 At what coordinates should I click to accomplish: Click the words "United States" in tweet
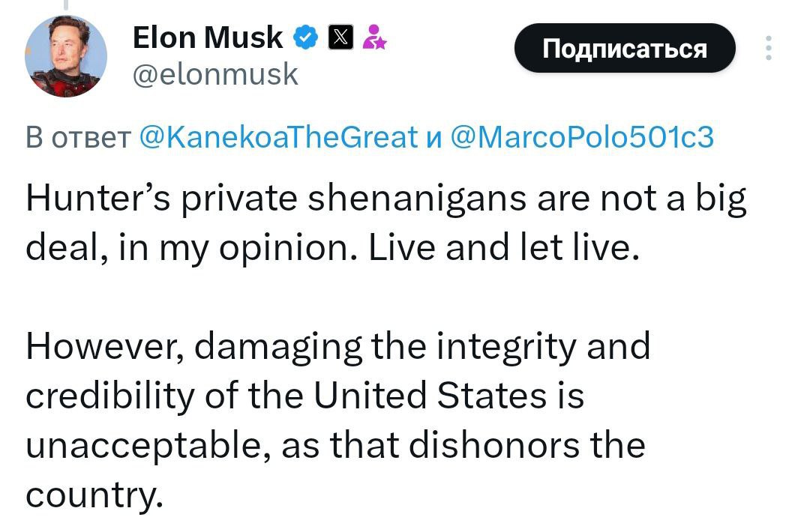pos(429,395)
